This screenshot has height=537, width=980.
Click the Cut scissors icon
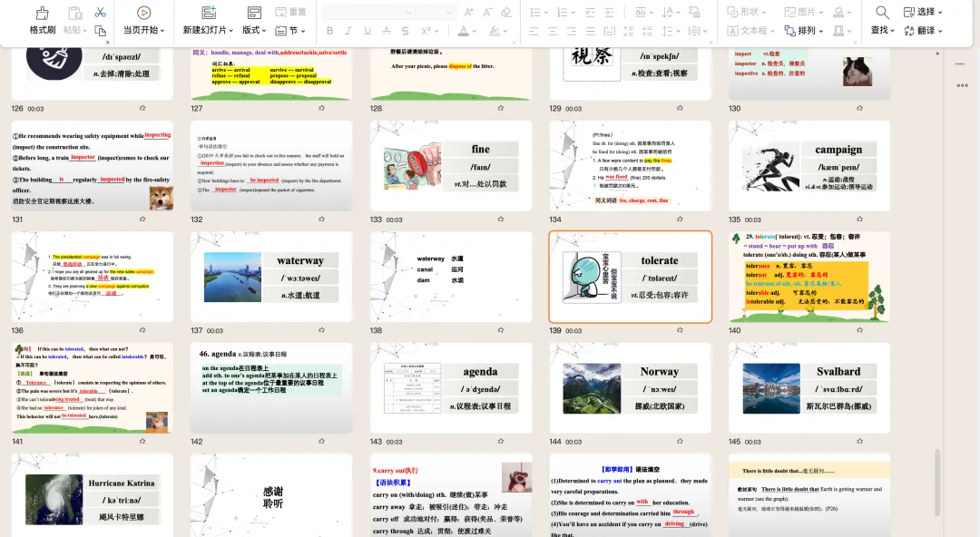click(100, 13)
